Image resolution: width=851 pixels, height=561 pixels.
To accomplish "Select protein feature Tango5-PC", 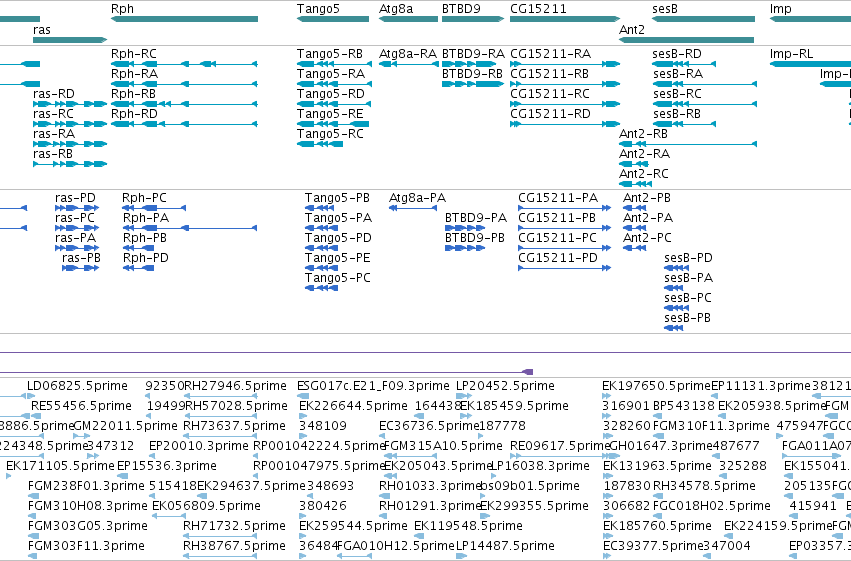I will coord(321,288).
